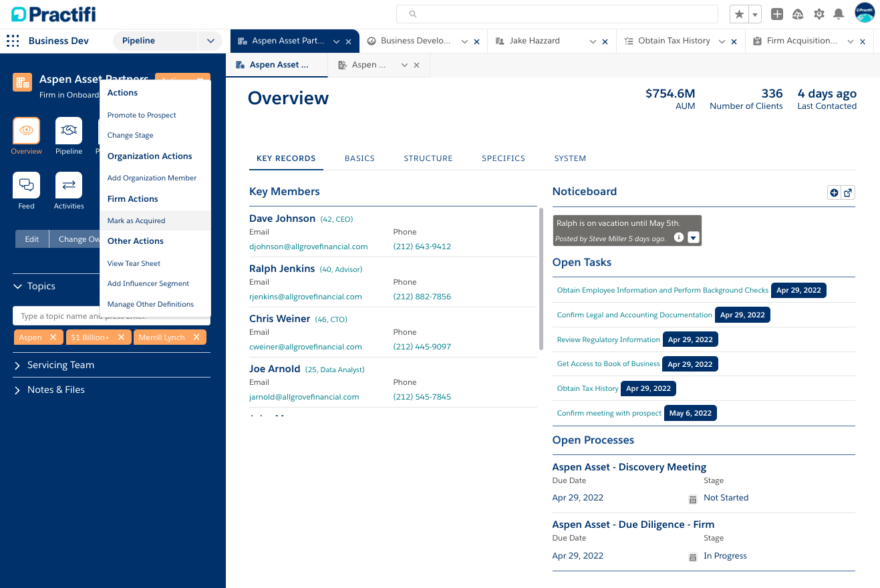
Task: Click the global search field
Action: pyautogui.click(x=557, y=14)
